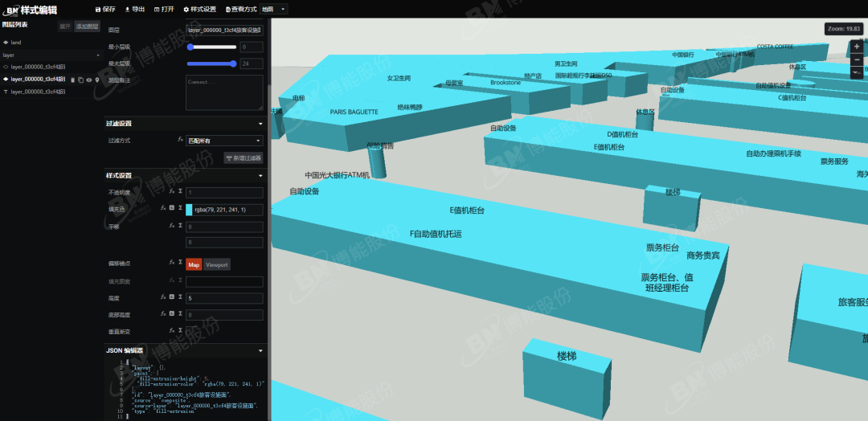868x421 pixels.
Task: Open the 地图 view mode dropdown
Action: tap(274, 9)
